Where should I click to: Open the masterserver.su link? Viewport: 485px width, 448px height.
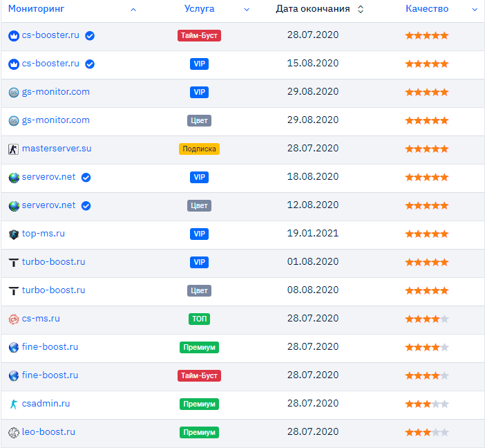(57, 149)
